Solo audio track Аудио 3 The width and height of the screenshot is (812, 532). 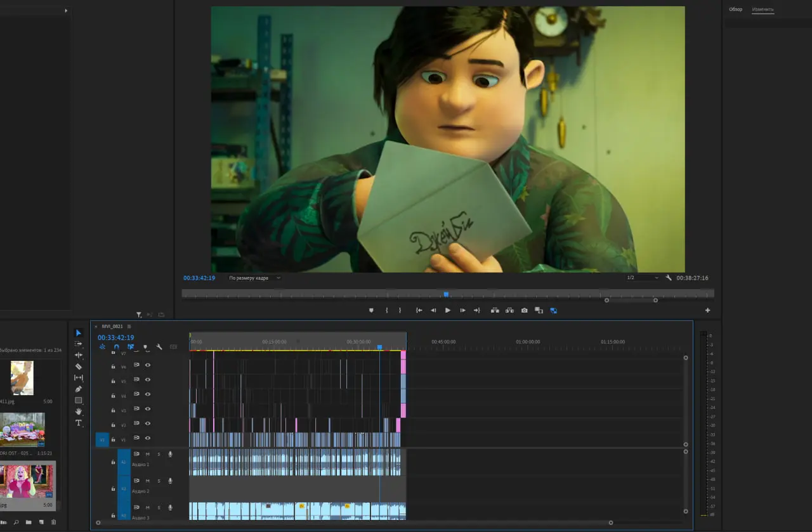point(159,507)
